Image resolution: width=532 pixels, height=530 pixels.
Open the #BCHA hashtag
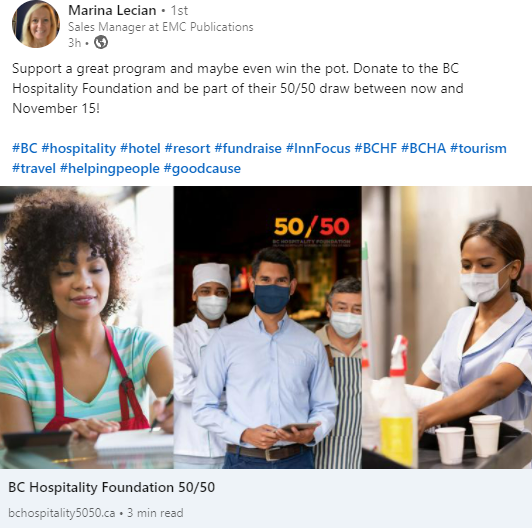[x=423, y=148]
